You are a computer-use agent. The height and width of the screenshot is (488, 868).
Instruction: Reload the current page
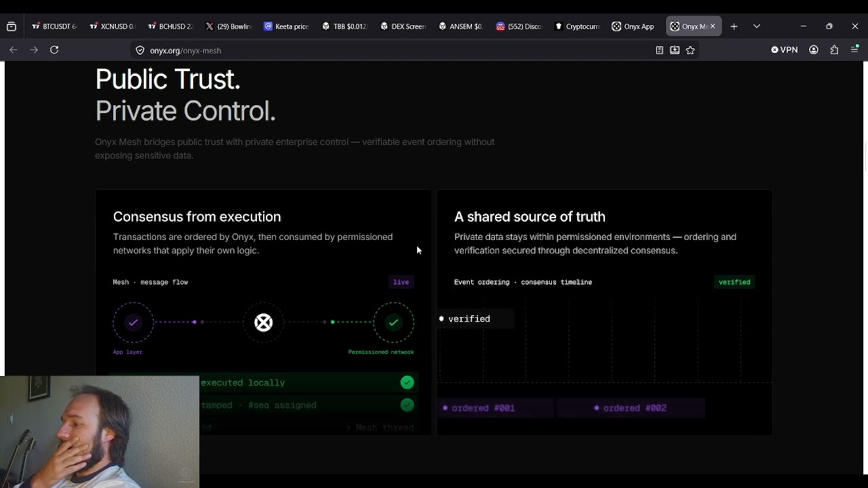[54, 49]
